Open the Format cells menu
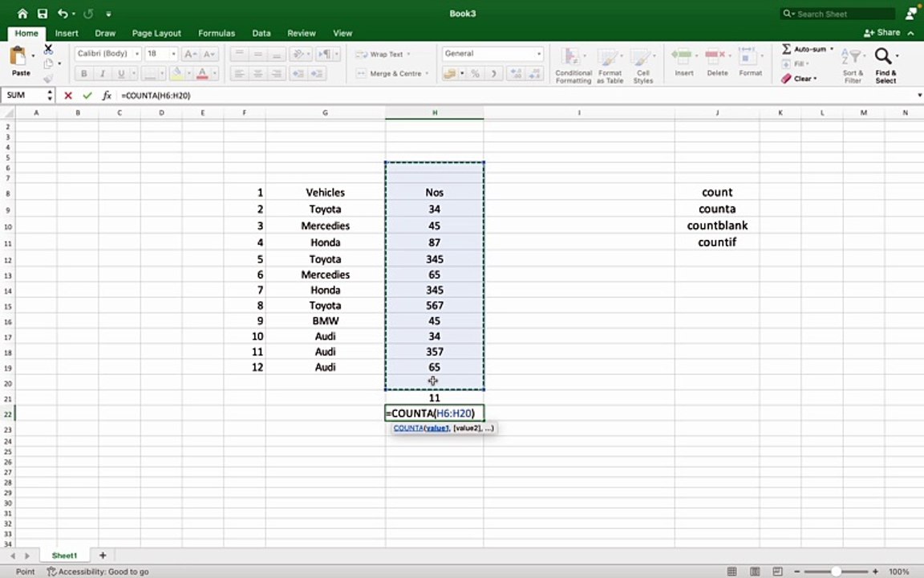This screenshot has height=578, width=924. click(750, 62)
